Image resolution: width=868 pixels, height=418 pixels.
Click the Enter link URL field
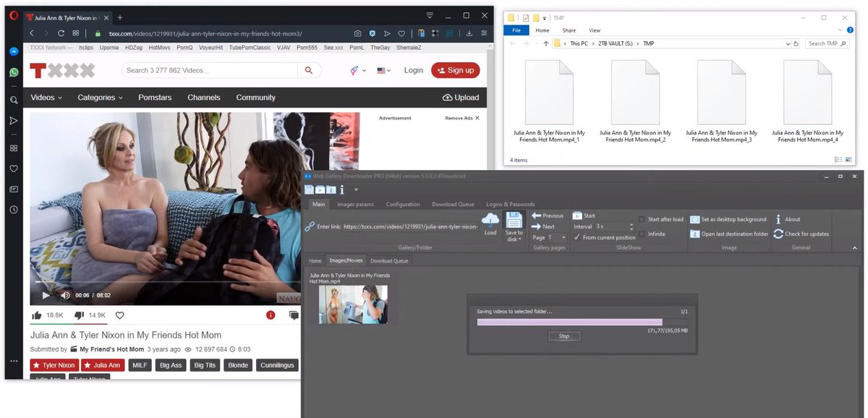(x=410, y=226)
